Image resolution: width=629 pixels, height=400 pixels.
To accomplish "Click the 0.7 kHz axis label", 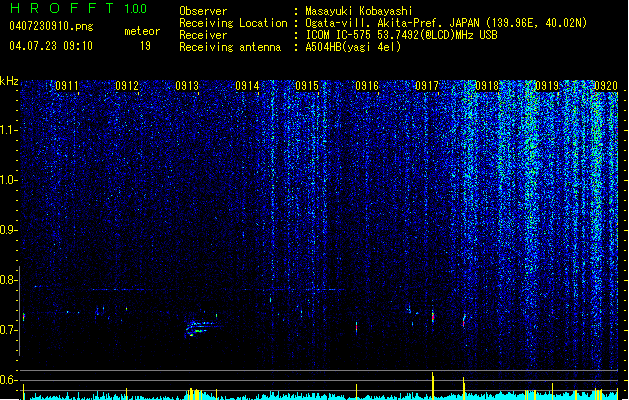I will click(x=9, y=330).
